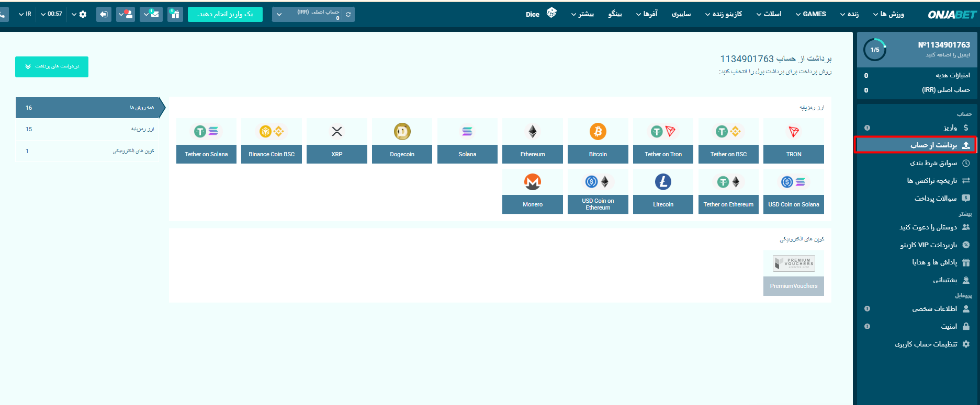Screen dimensions: 980x405
Task: Expand the زنده live menu
Action: pyautogui.click(x=849, y=14)
